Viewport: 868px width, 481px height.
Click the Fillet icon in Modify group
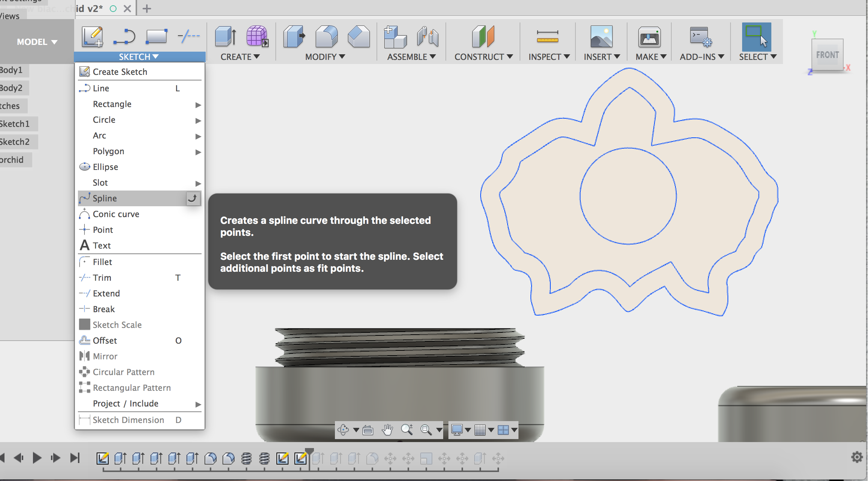click(326, 36)
